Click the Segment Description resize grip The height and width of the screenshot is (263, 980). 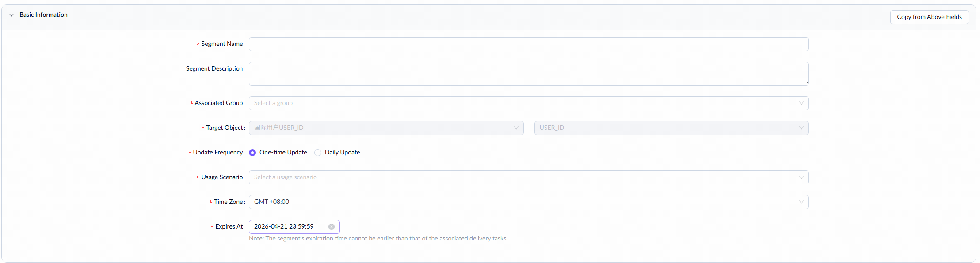(x=806, y=83)
